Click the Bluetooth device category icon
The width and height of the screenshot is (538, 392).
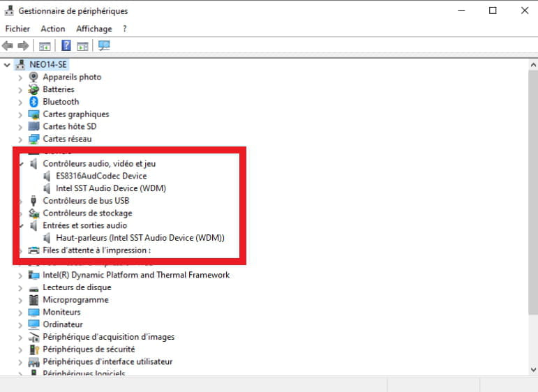33,102
